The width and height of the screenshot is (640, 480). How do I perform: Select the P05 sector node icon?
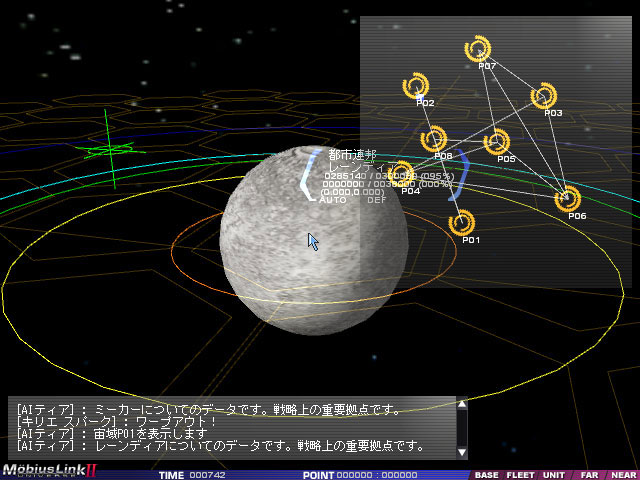click(497, 142)
